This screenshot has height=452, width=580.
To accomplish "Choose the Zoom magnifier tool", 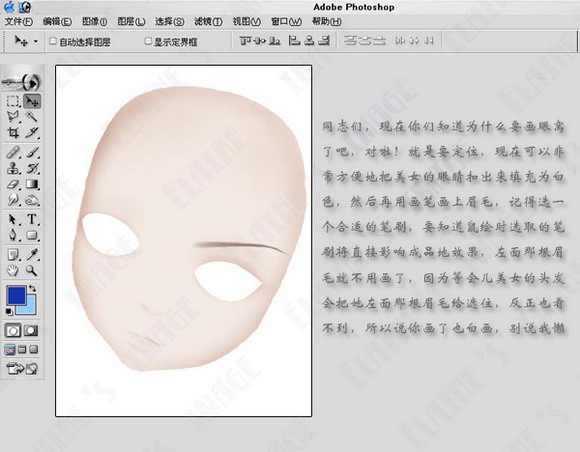I will pos(32,271).
